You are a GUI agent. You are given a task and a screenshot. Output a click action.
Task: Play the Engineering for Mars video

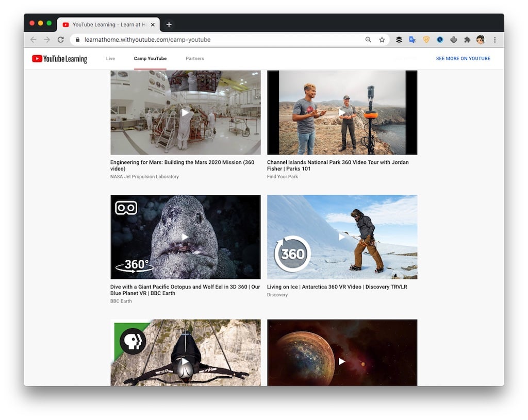[185, 112]
